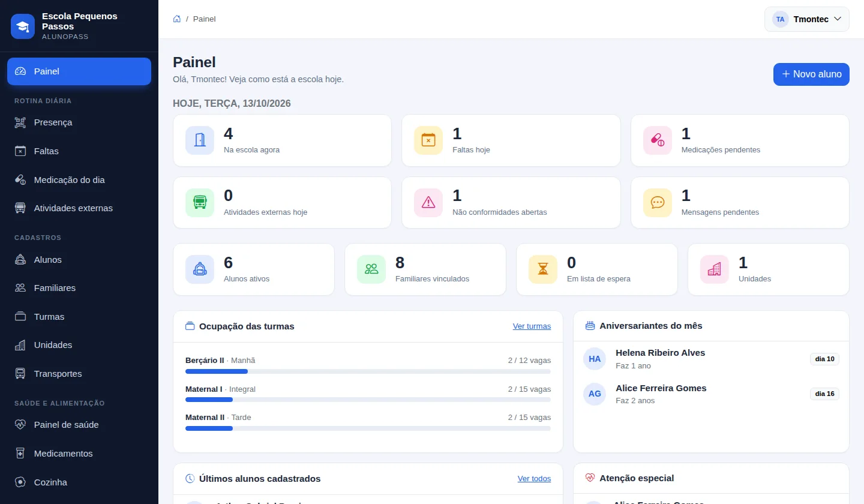Open 'Painel de saúde' in the sidebar
864x504 pixels.
coord(79,425)
